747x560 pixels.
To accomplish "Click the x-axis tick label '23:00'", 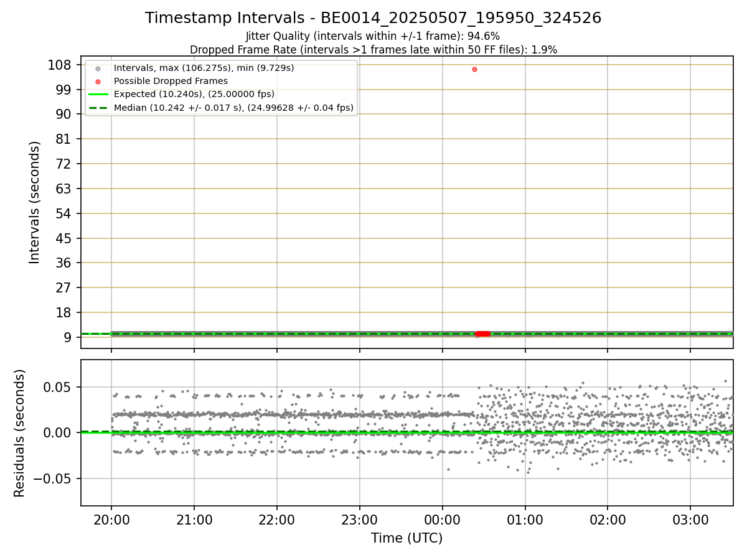I will pyautogui.click(x=360, y=520).
